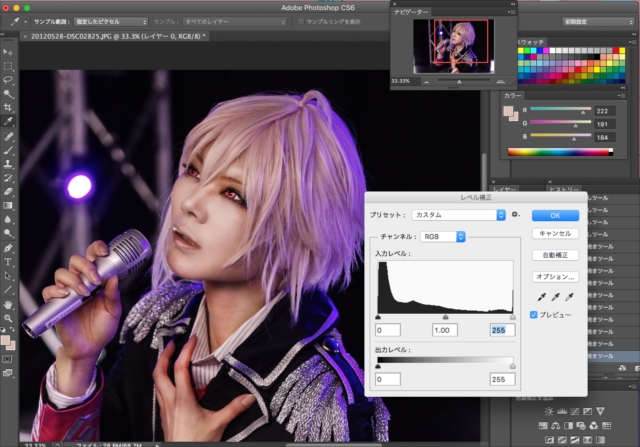Add an Exposure adjustment

click(587, 411)
